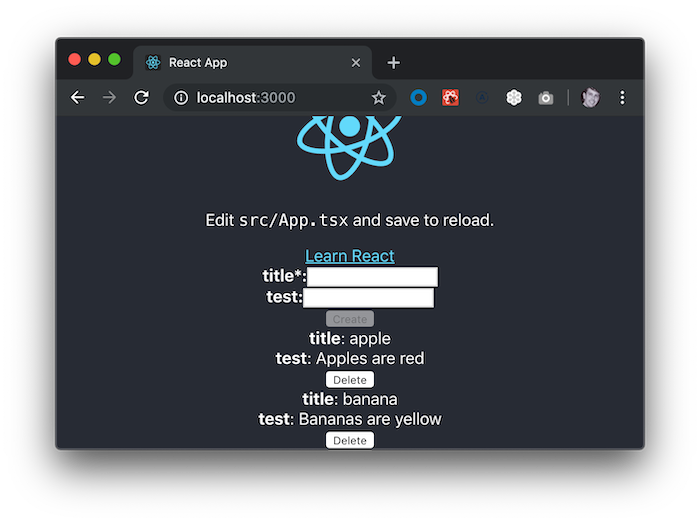
Task: Select the React App tab
Action: pyautogui.click(x=252, y=62)
